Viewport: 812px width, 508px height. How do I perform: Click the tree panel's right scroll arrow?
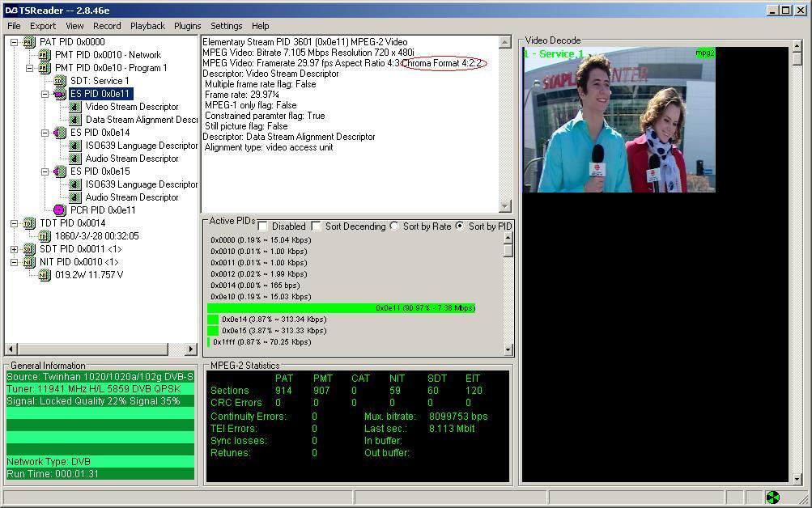pos(190,349)
